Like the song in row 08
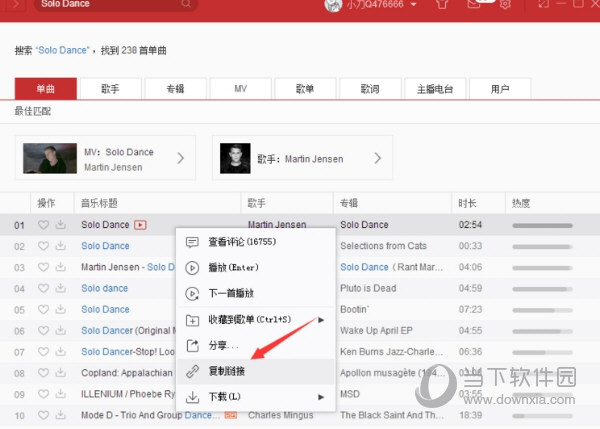Image resolution: width=600 pixels, height=429 pixels. tap(43, 372)
